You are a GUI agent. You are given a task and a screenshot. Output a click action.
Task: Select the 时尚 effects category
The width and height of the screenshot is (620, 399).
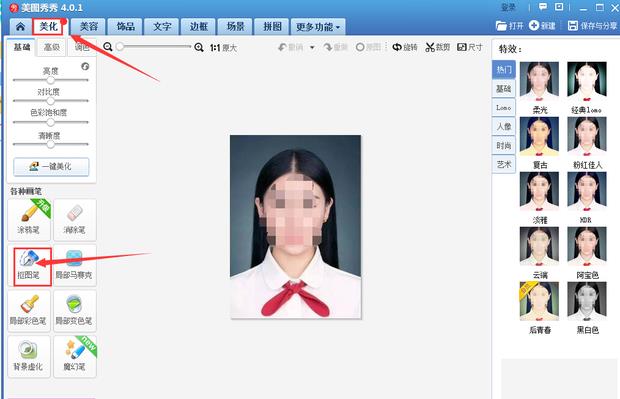click(504, 146)
